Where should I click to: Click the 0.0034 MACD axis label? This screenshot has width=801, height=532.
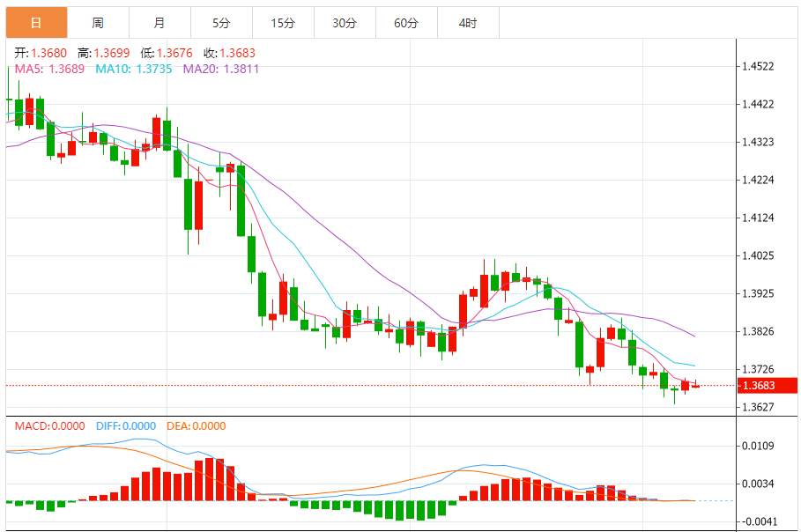click(x=758, y=484)
